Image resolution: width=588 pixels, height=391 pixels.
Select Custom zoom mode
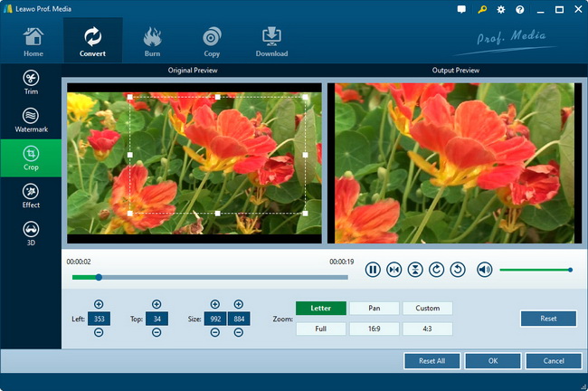coord(428,308)
